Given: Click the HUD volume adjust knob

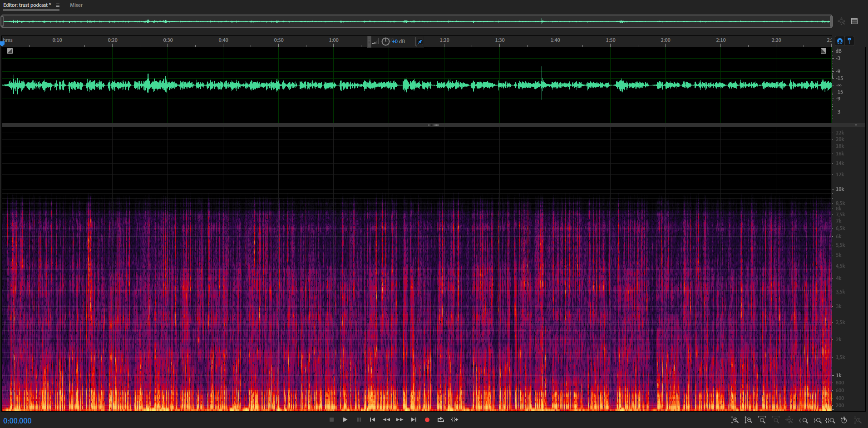Looking at the screenshot, I should coord(385,42).
